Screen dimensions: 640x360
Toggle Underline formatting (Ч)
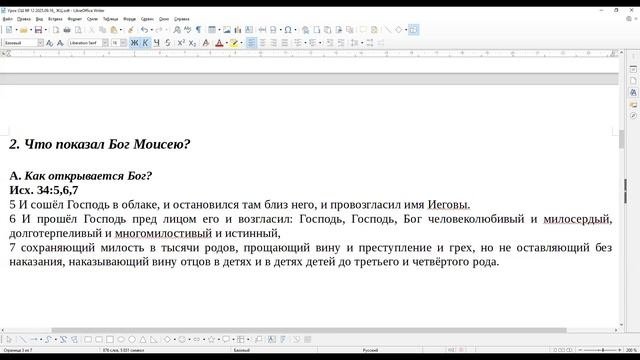tap(156, 43)
